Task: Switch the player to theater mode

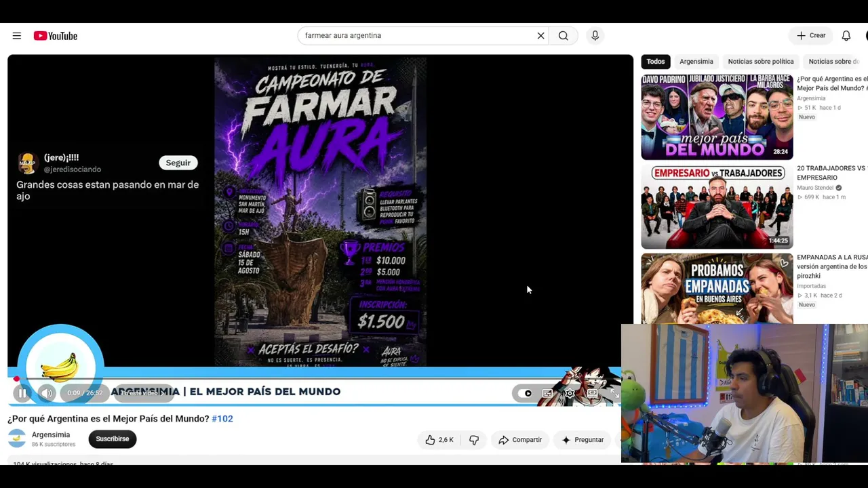Action: pos(592,393)
